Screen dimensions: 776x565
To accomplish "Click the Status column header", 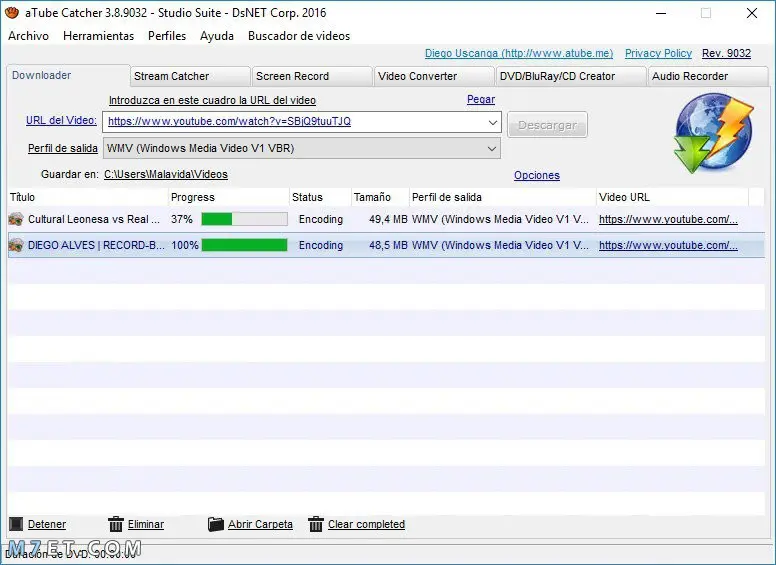I will 320,197.
